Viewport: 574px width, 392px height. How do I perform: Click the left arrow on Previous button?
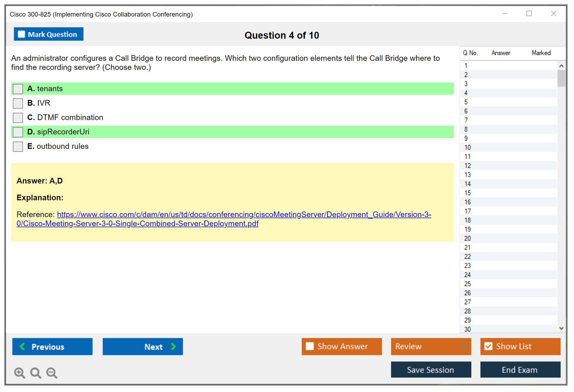coord(23,346)
